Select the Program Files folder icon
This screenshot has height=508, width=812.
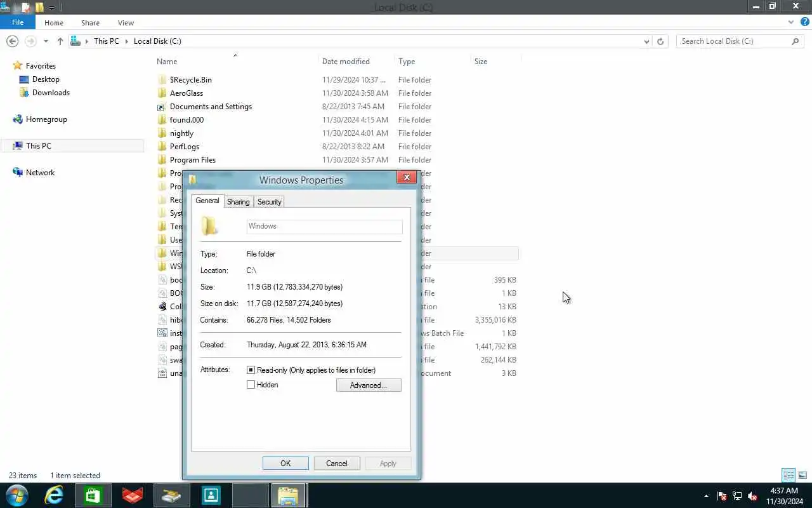pyautogui.click(x=162, y=160)
